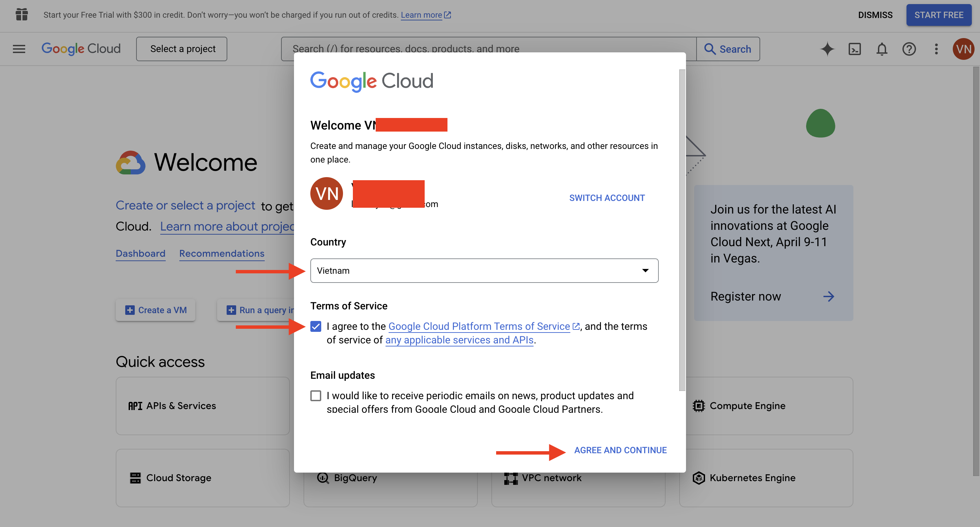Click the START FREE button
The image size is (980, 527).
click(x=939, y=15)
